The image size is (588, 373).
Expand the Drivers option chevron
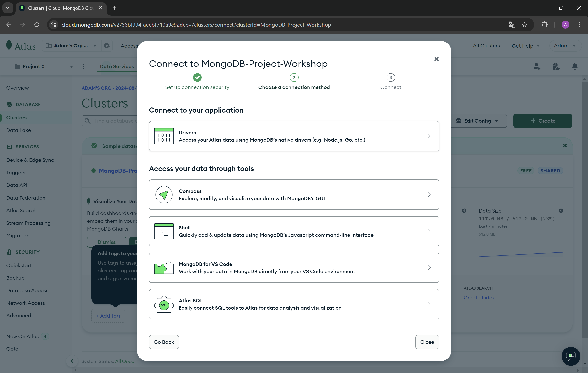click(x=429, y=136)
